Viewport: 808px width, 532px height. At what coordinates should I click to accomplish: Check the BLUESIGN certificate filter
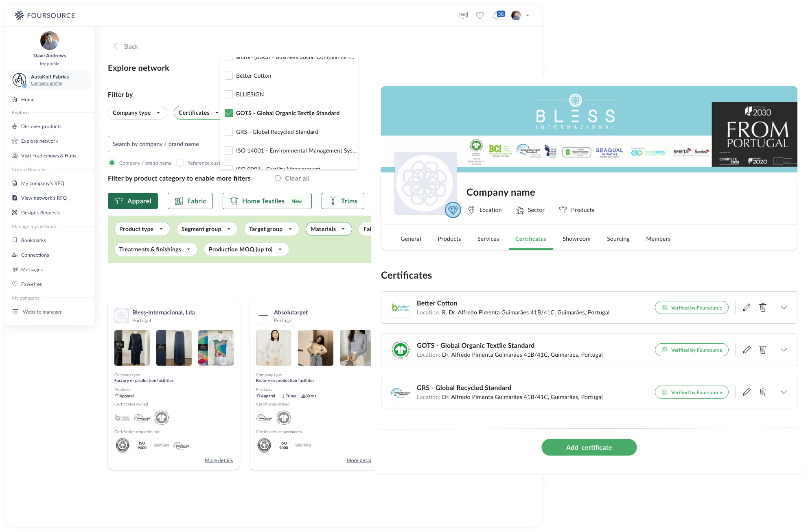pos(228,94)
